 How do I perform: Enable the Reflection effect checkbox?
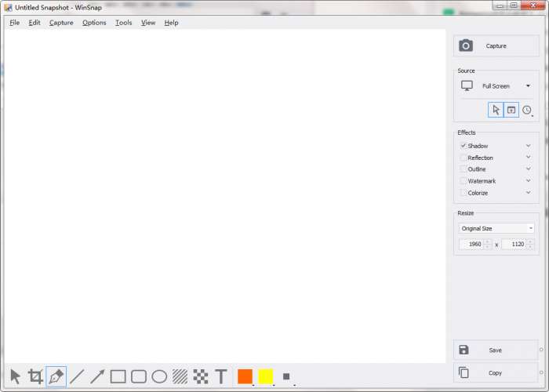464,158
